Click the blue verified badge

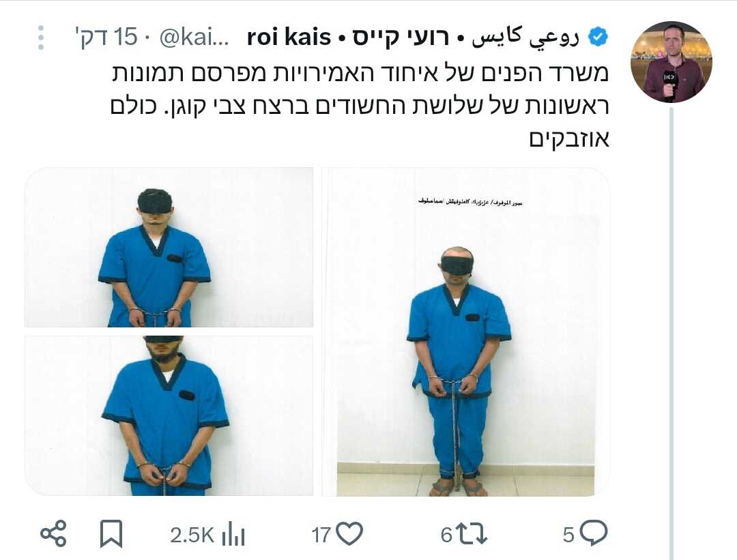[x=598, y=37]
